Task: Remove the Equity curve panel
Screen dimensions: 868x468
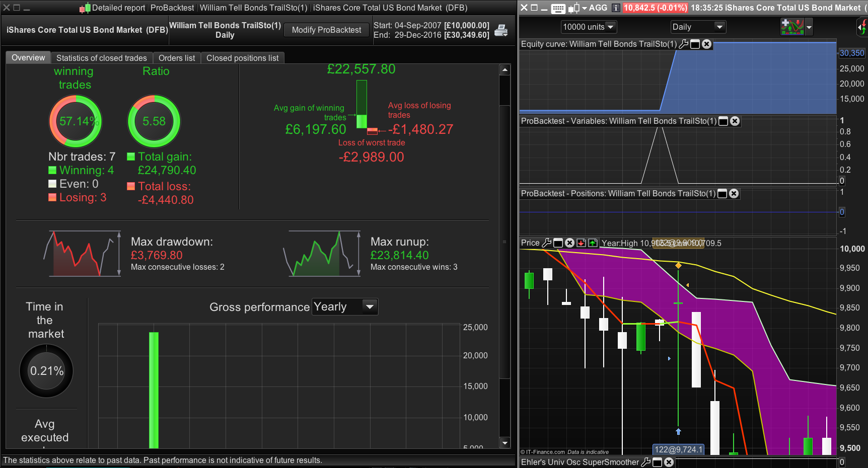Action: (x=707, y=44)
